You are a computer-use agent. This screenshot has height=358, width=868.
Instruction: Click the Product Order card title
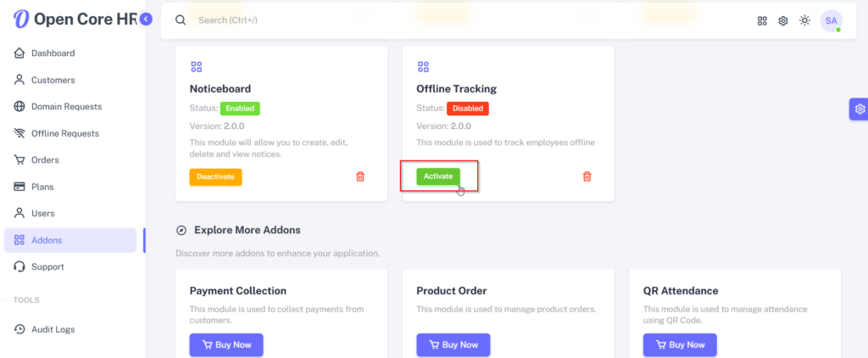(x=452, y=291)
